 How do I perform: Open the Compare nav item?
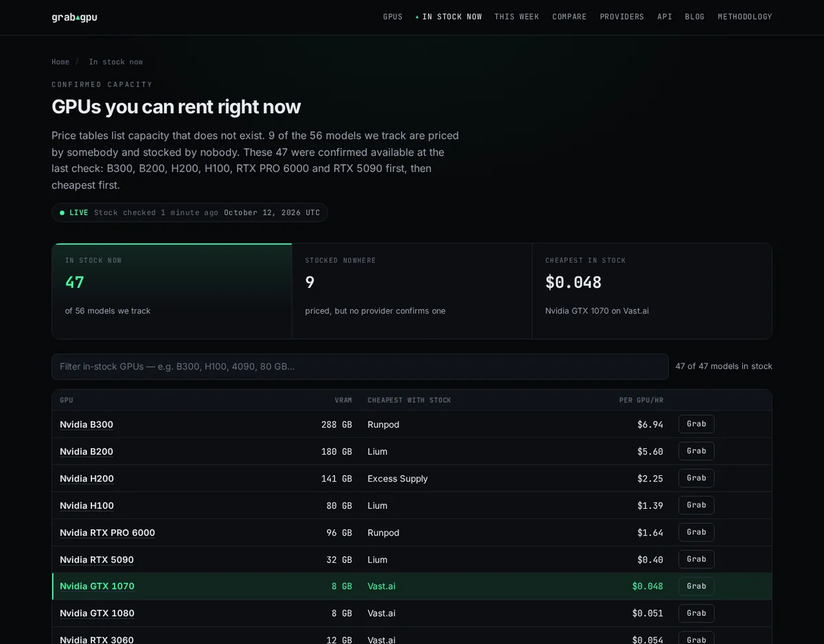click(x=569, y=17)
